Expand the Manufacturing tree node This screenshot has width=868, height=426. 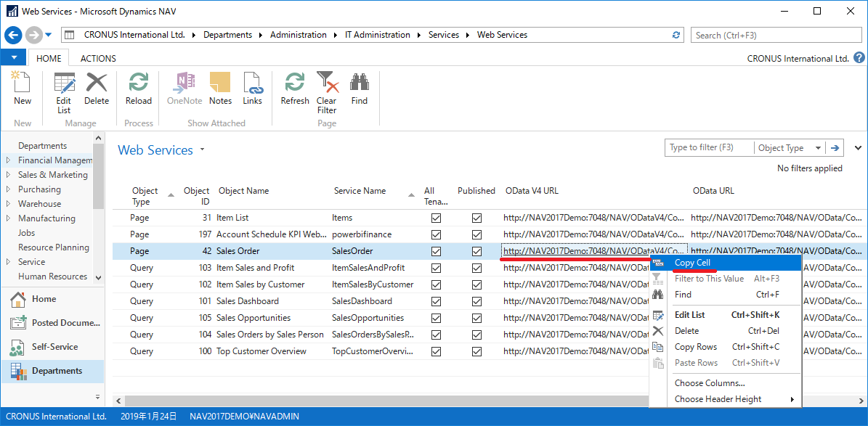[x=8, y=218]
